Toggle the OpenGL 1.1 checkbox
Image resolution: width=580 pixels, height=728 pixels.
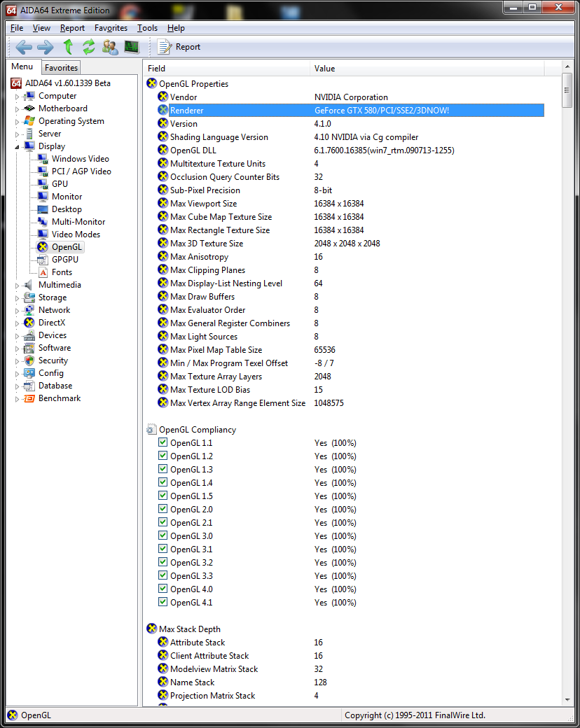(163, 442)
